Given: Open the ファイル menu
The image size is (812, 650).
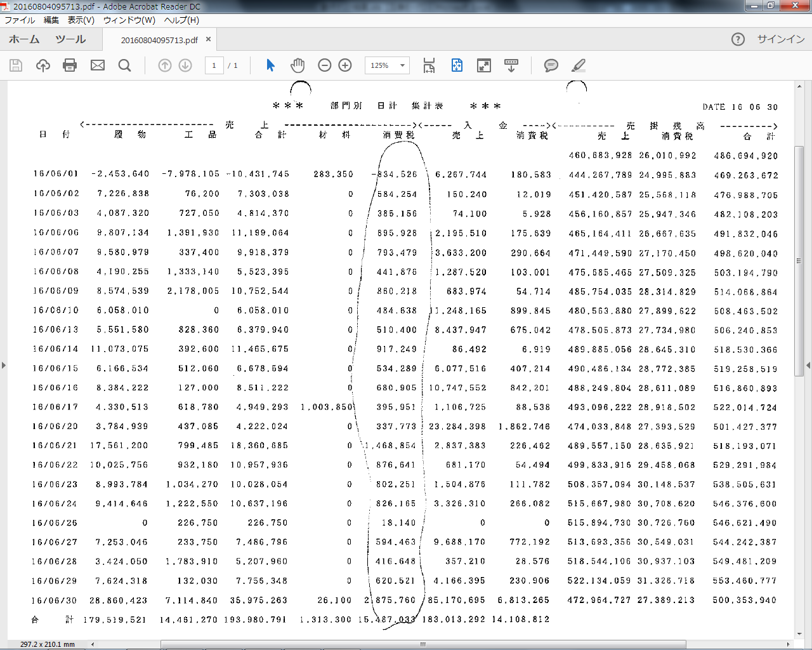Looking at the screenshot, I should point(20,20).
